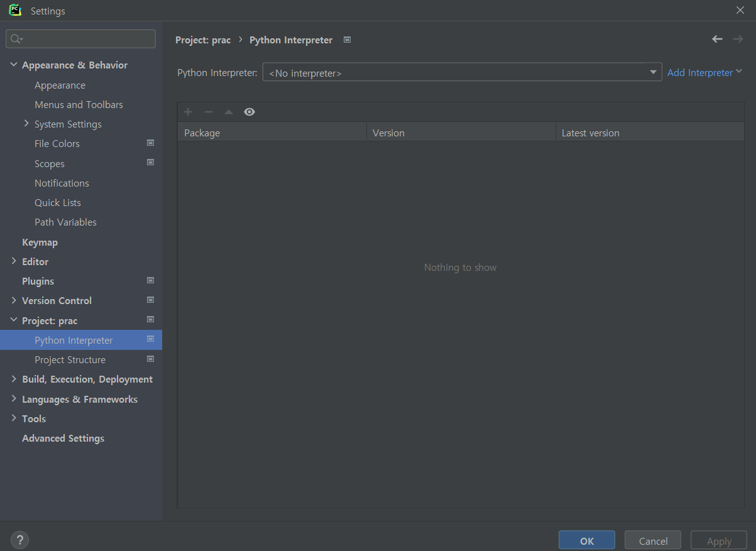Expand the Editor section

[14, 261]
